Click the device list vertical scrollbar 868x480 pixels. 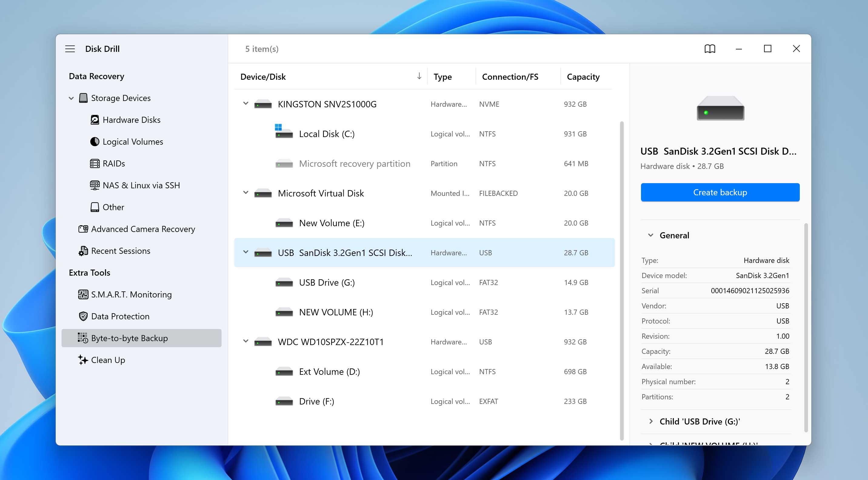[x=621, y=280]
